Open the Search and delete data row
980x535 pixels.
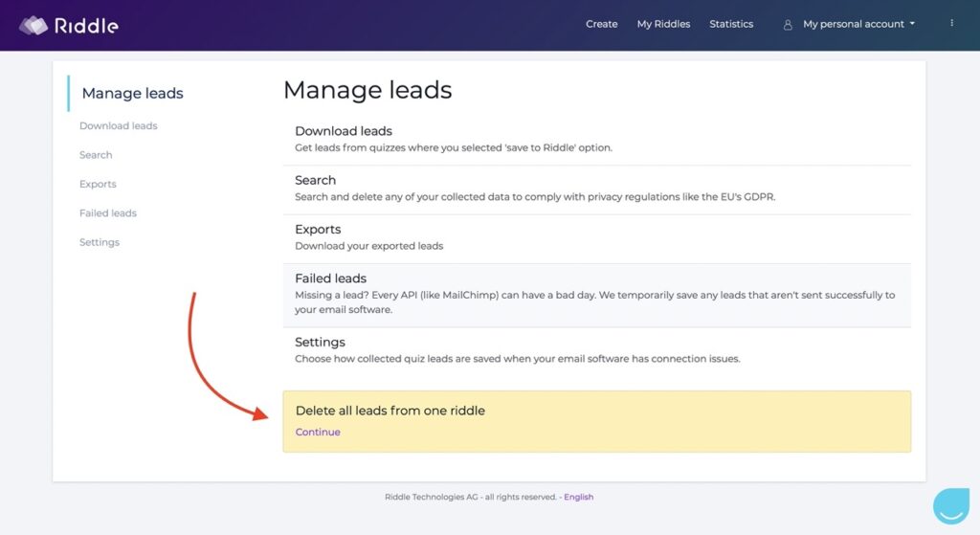pos(597,189)
